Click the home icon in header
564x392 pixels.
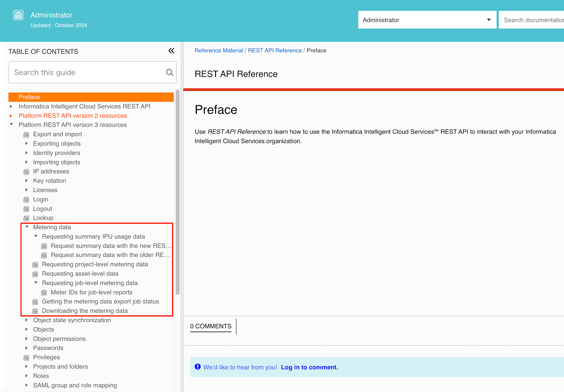[18, 15]
